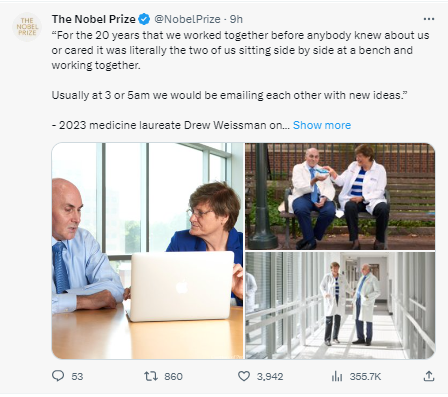
Task: Click the 355.7K views count
Action: (x=365, y=377)
